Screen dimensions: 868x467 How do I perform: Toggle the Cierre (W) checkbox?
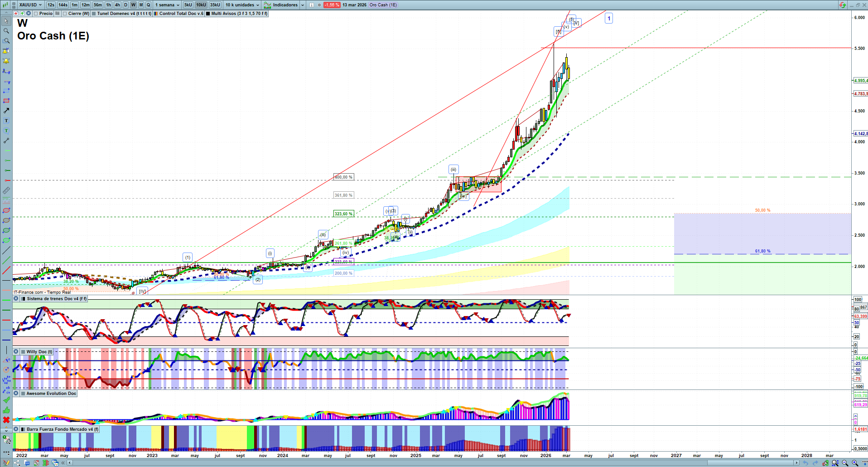65,14
